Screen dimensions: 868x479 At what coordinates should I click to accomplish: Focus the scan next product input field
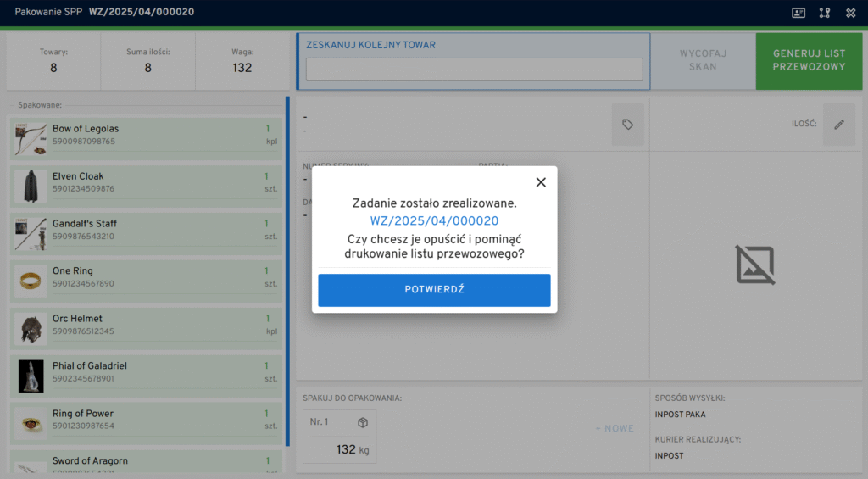(474, 70)
